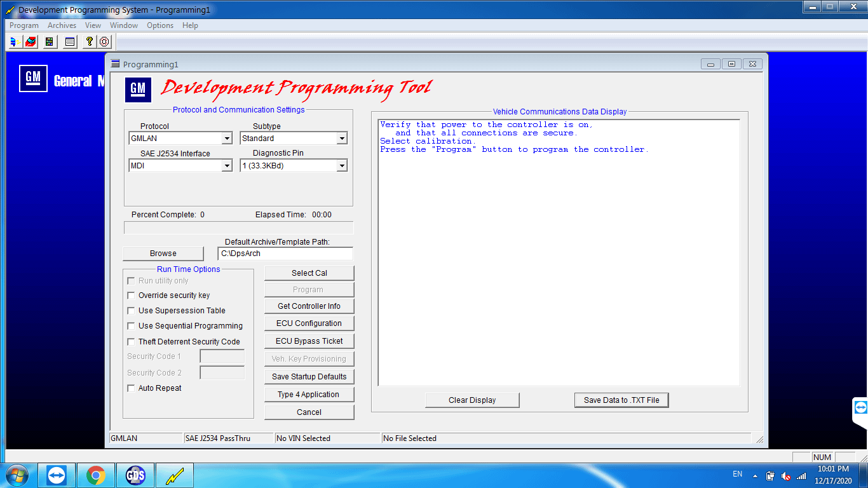Click the Percent Complete progress bar
The height and width of the screenshot is (488, 868).
coord(238,227)
